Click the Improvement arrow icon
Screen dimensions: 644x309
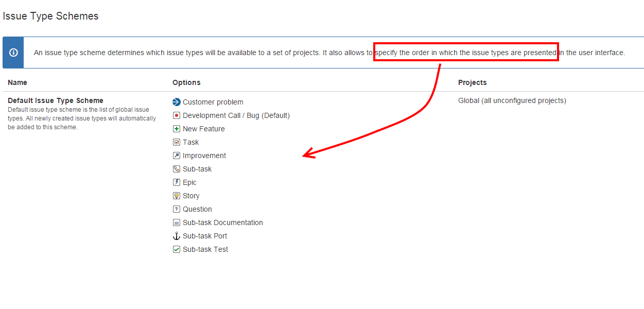coord(177,156)
